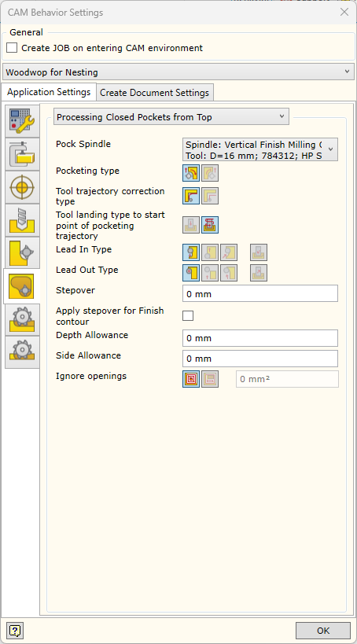The height and width of the screenshot is (644, 357).
Task: Select the second Lead In Type straight icon
Action: click(210, 252)
